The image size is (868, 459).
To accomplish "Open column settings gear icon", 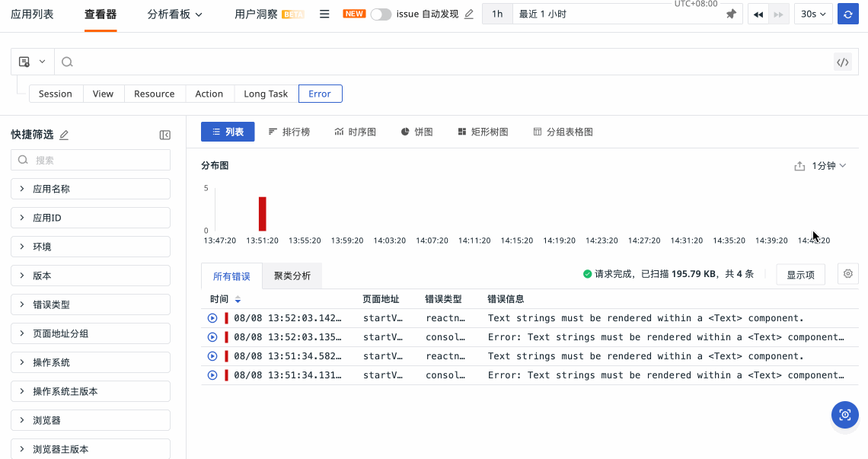I will tap(847, 274).
